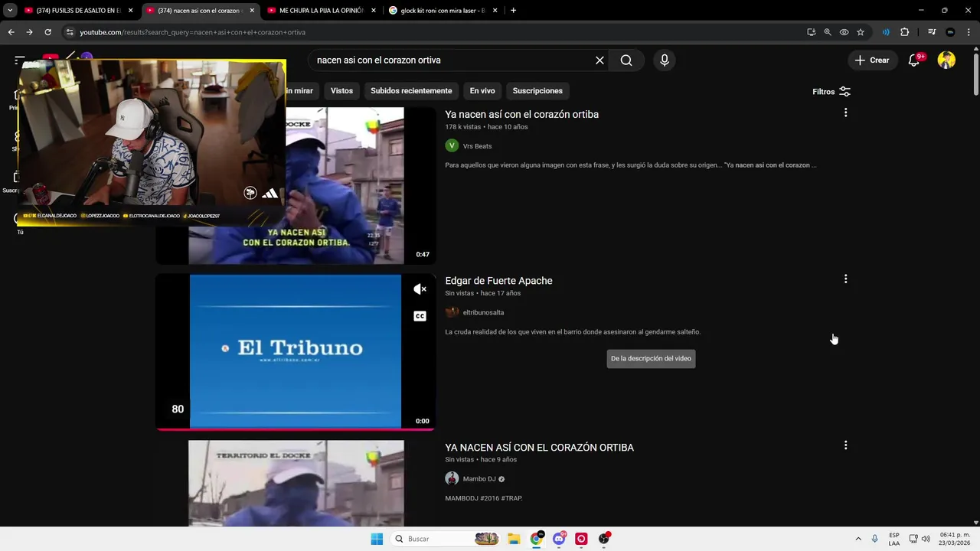This screenshot has height=551, width=980.
Task: Click the Mambo DJ channel avatar
Action: click(452, 479)
